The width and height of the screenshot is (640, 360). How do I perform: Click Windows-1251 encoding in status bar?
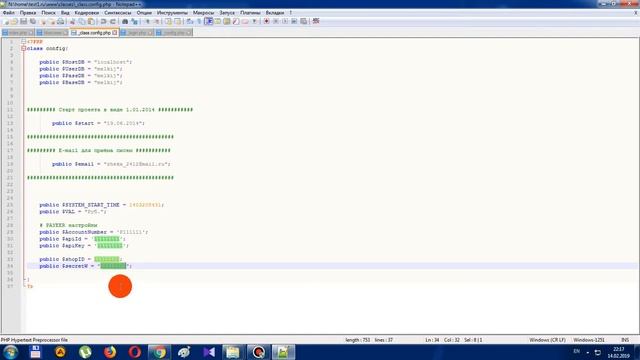pyautogui.click(x=589, y=340)
